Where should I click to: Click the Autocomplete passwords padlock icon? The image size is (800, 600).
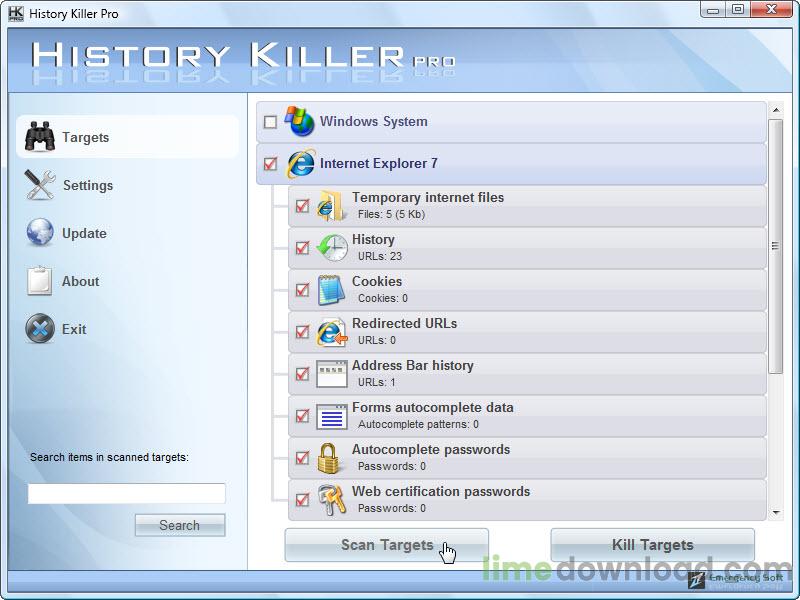[331, 458]
